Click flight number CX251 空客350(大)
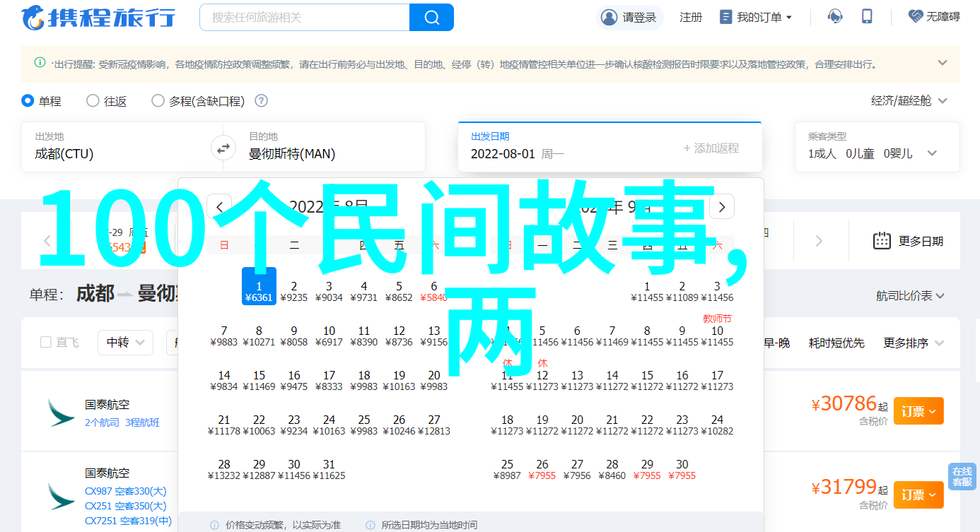Image resolution: width=980 pixels, height=532 pixels. [126, 506]
